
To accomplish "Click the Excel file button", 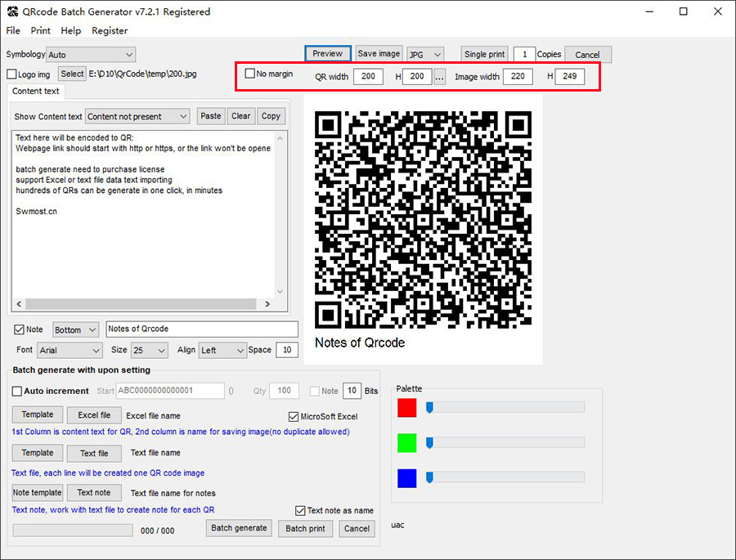I will point(94,415).
